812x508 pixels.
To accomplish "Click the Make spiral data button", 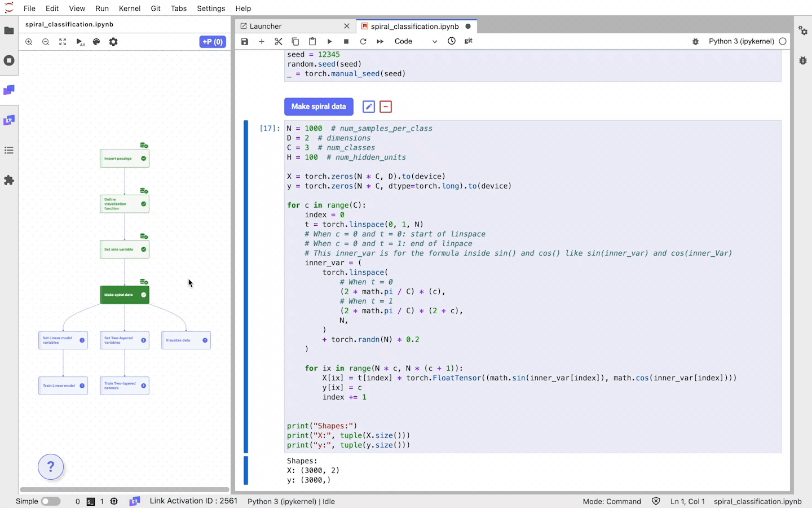I will tap(319, 107).
